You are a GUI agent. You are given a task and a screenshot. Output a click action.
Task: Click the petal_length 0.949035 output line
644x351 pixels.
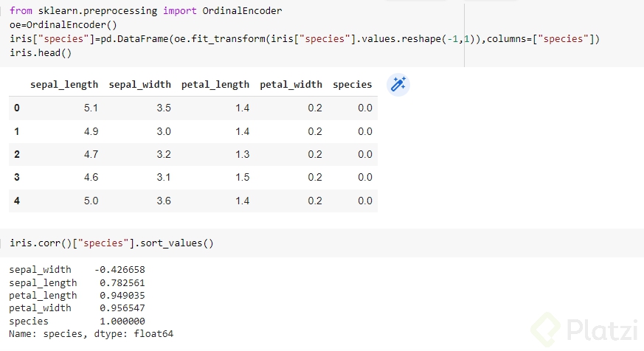[x=77, y=296]
